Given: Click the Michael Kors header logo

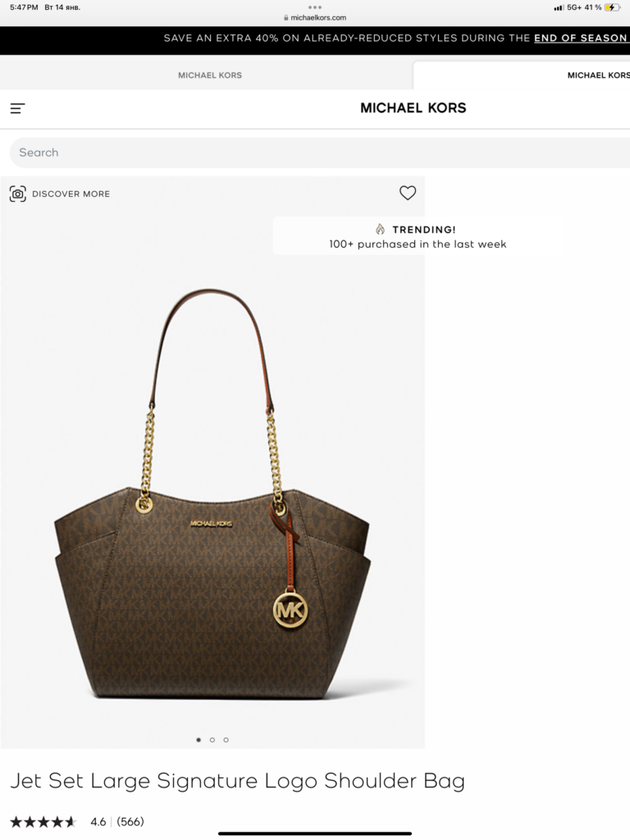Looking at the screenshot, I should (413, 108).
